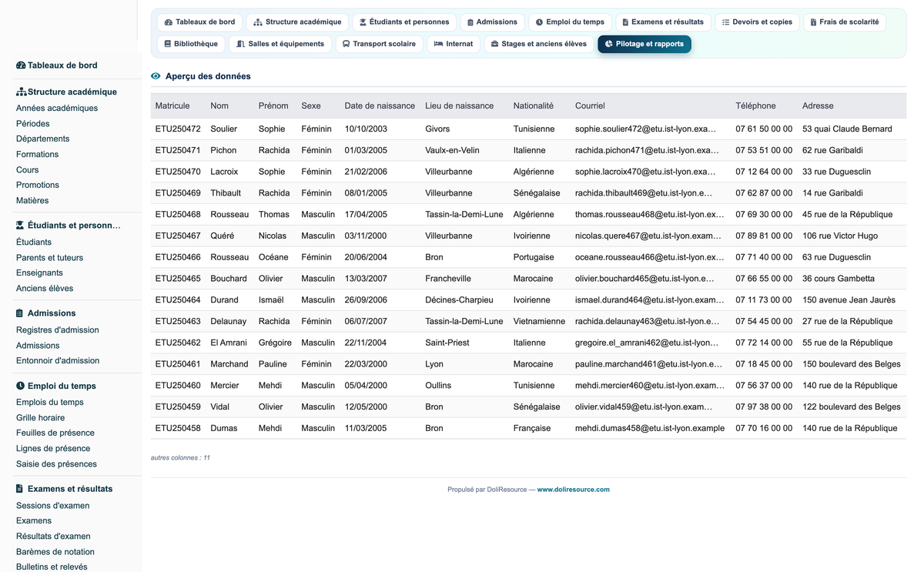Click the pie chart icon in Pilotage et rapports tab

(x=609, y=44)
